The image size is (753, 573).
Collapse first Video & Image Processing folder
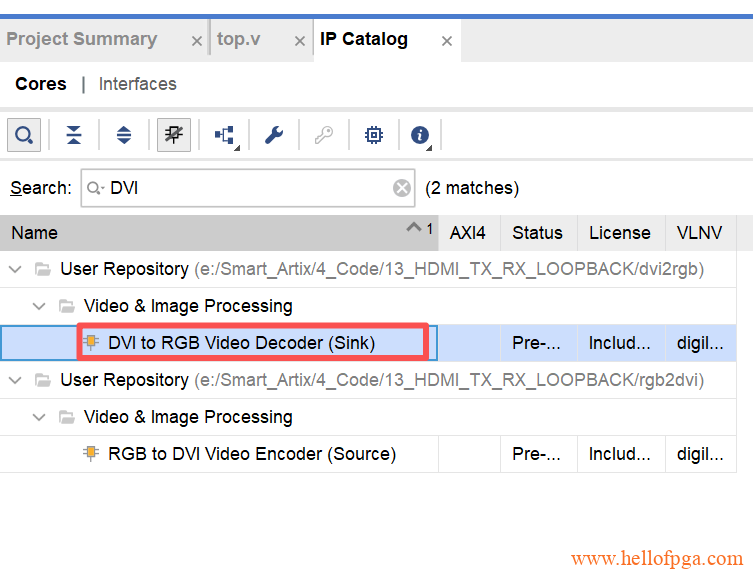39,306
